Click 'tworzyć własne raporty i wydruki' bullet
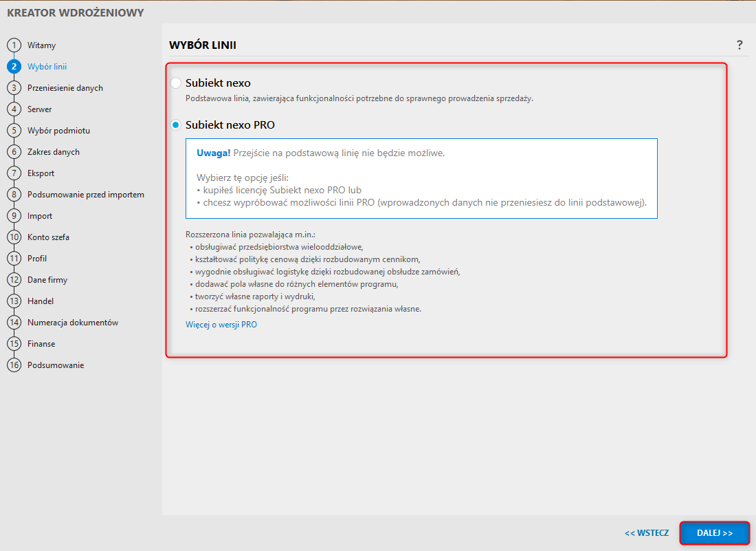 (255, 296)
